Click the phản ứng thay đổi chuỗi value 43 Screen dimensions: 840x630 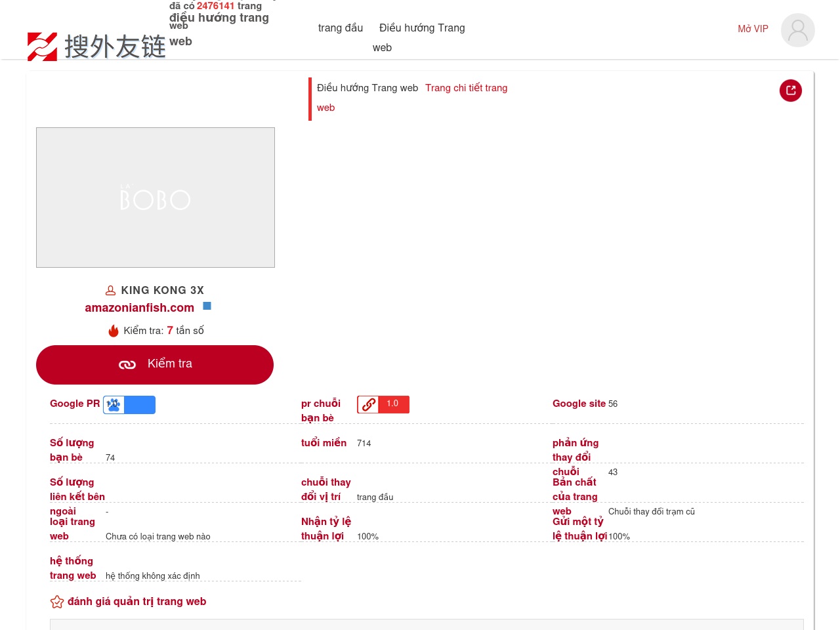613,472
